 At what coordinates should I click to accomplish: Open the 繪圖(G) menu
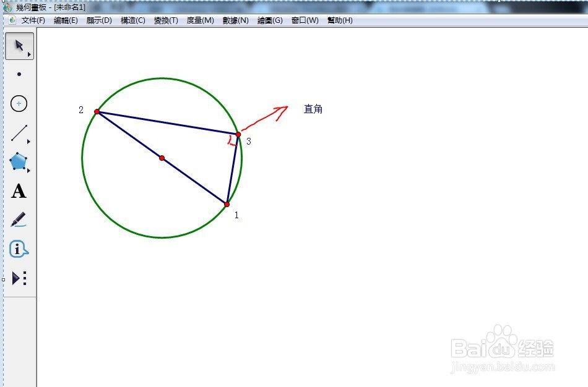point(270,20)
